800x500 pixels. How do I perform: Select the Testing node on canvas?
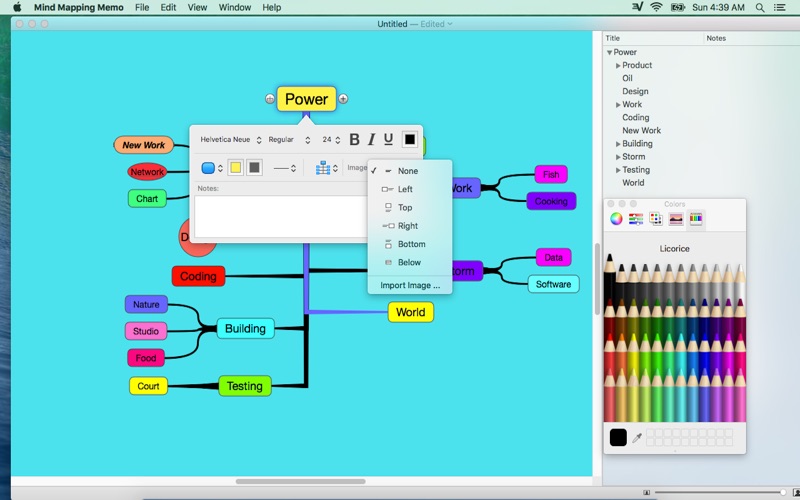[x=245, y=386]
